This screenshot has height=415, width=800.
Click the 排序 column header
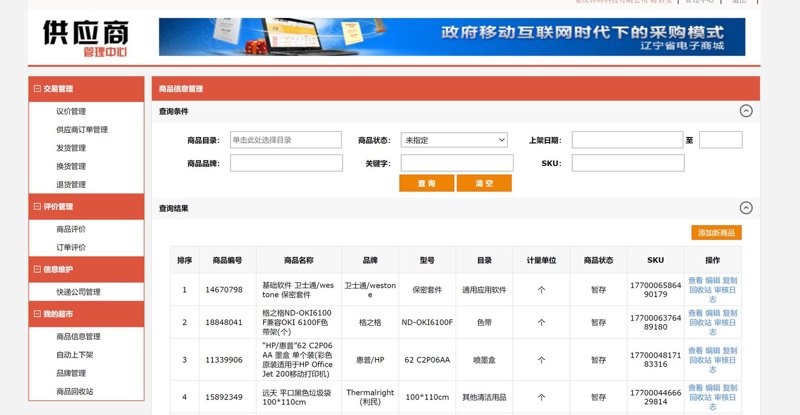(185, 260)
